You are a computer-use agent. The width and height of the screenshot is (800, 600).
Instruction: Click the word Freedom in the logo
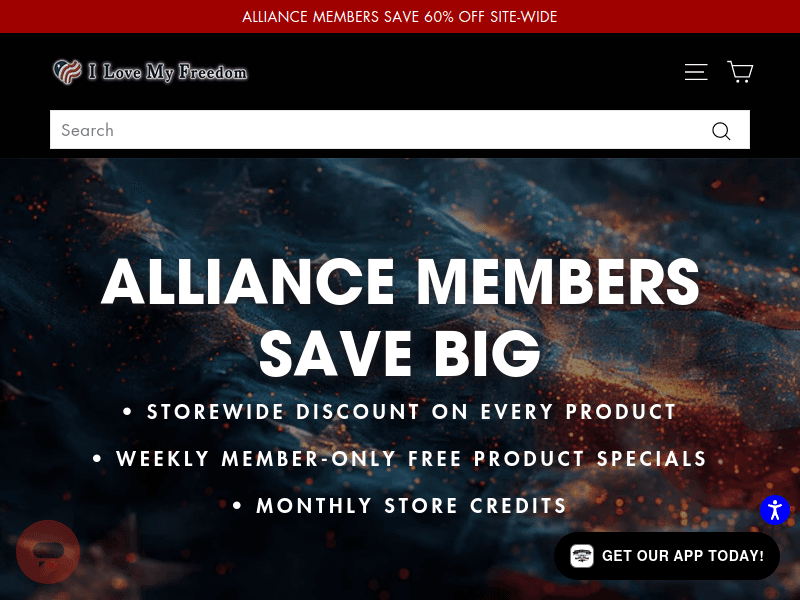point(213,72)
